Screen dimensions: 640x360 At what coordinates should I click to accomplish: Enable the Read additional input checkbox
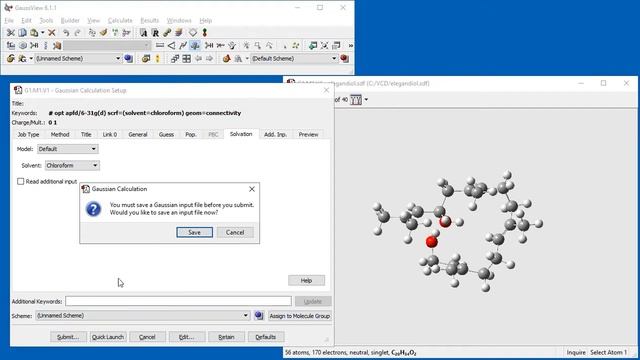(x=20, y=181)
